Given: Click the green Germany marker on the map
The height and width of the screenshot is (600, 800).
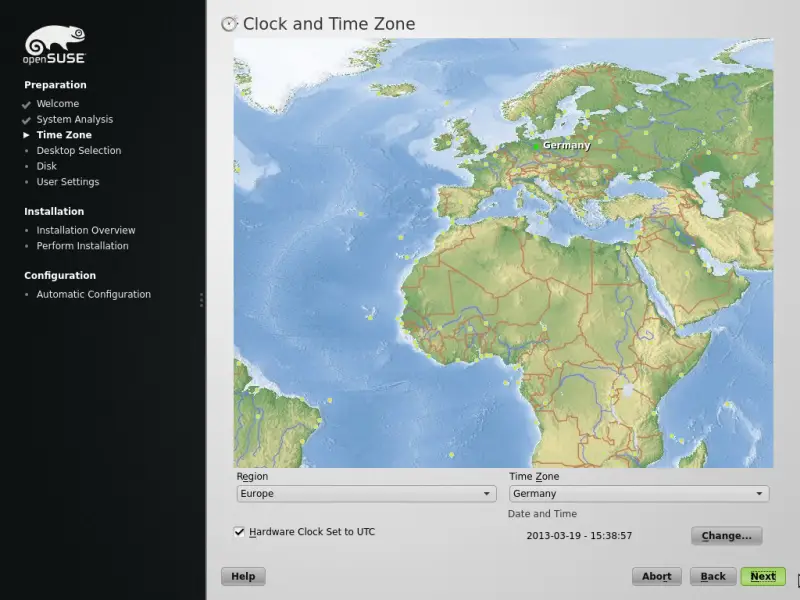Looking at the screenshot, I should pyautogui.click(x=535, y=146).
